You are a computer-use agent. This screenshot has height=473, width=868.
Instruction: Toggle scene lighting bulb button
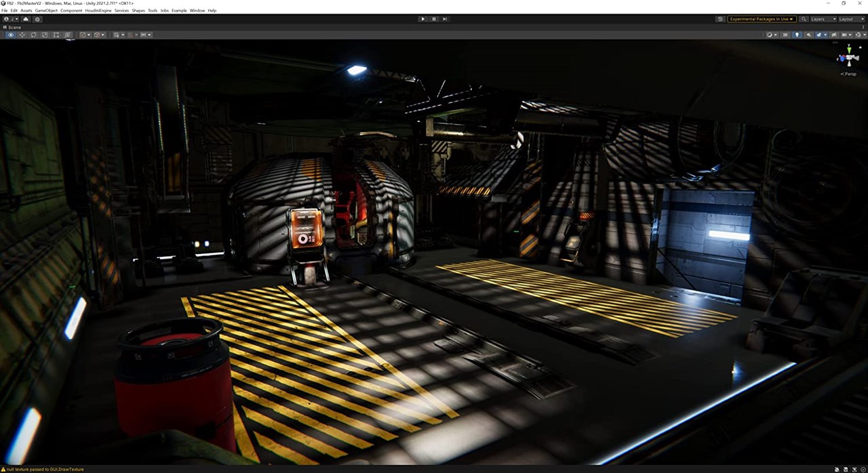(797, 35)
